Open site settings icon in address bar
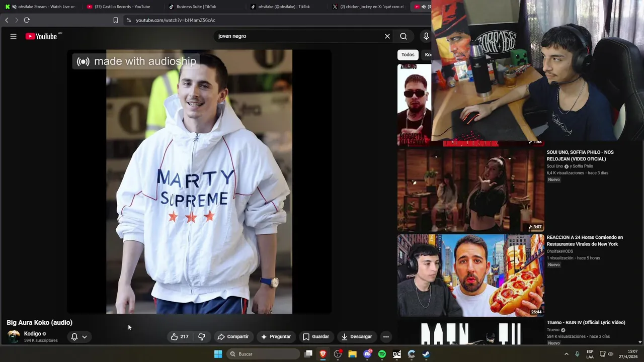The width and height of the screenshot is (644, 362). click(x=129, y=20)
